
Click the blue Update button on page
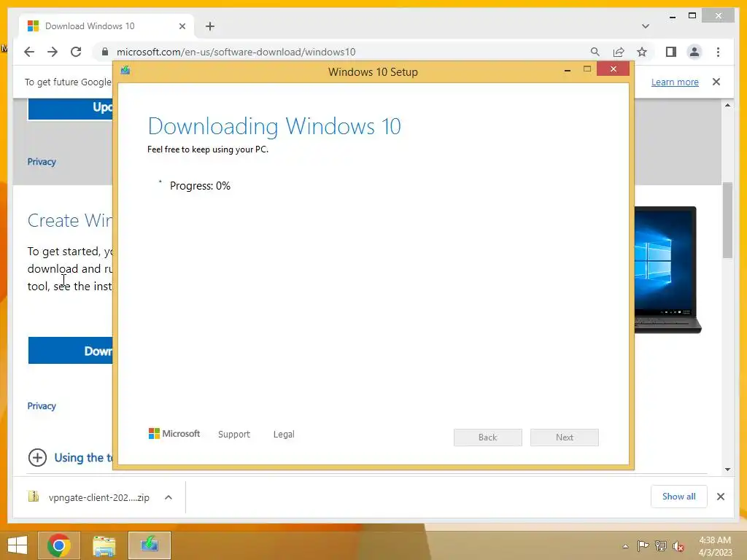point(71,108)
